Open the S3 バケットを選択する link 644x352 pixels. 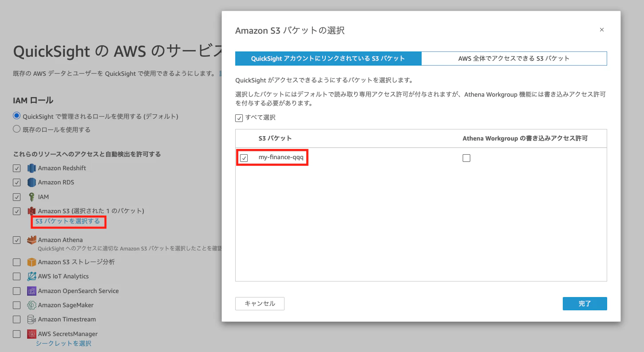coord(68,221)
